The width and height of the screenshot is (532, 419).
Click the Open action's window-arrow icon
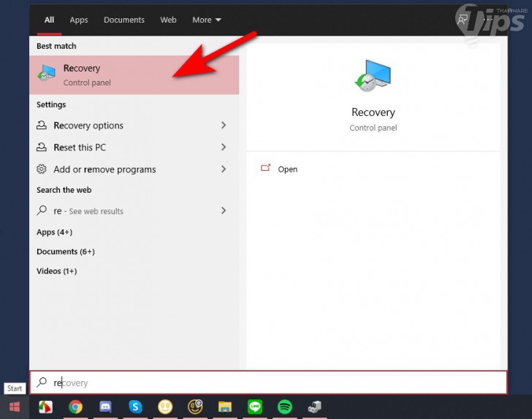265,168
